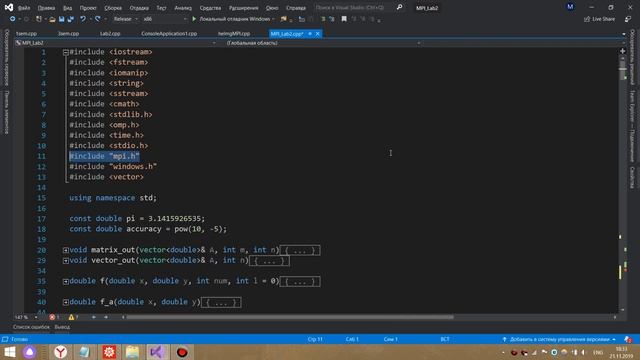The height and width of the screenshot is (360, 640).
Task: Click the split editor handle above scrollbar
Action: coord(622,51)
